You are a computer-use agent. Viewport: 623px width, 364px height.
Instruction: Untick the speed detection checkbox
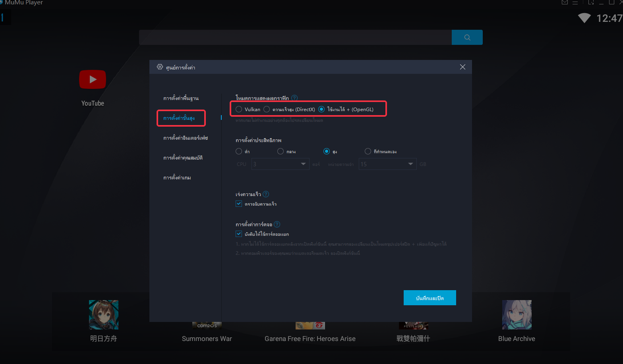[239, 204]
